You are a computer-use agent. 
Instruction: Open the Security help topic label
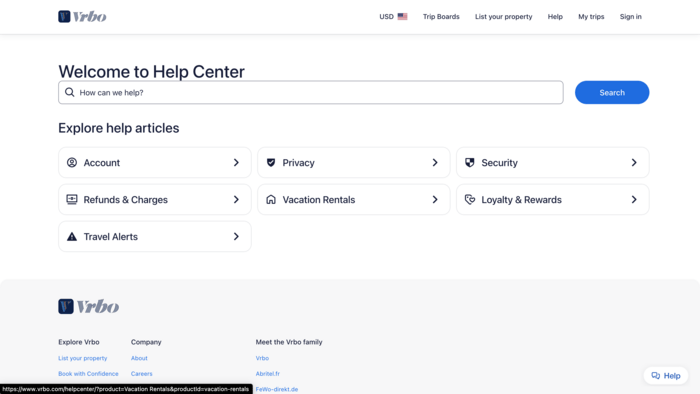point(500,163)
